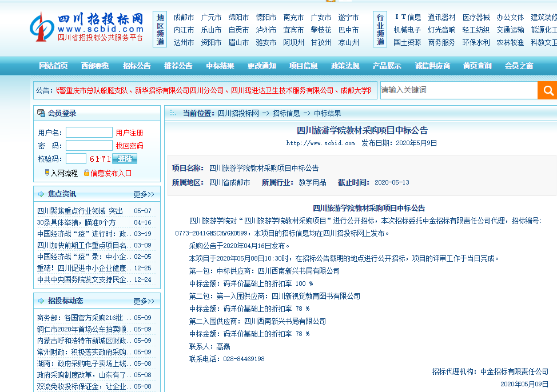The height and width of the screenshot is (392, 557).
Task: Open news 商务部：各国官方采购216批
Action: [80, 318]
